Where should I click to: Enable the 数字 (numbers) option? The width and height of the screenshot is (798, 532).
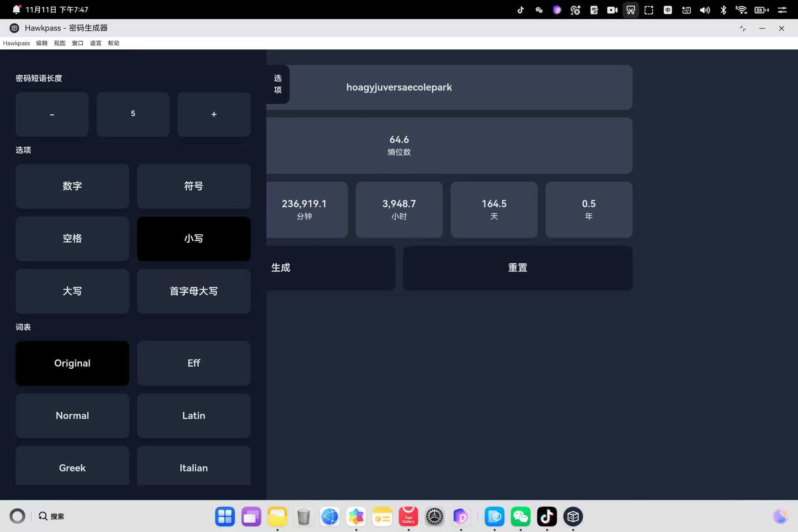[72, 186]
